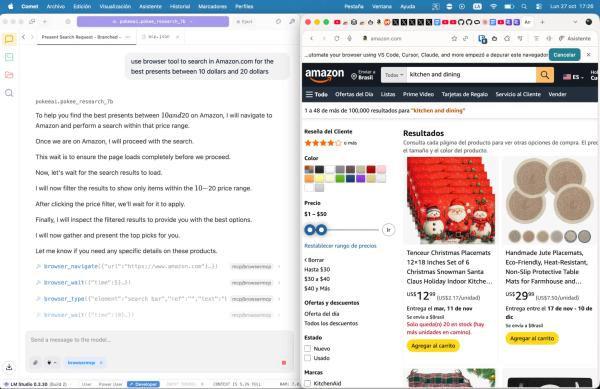Open the Marcadores menu

pyautogui.click(x=212, y=7)
